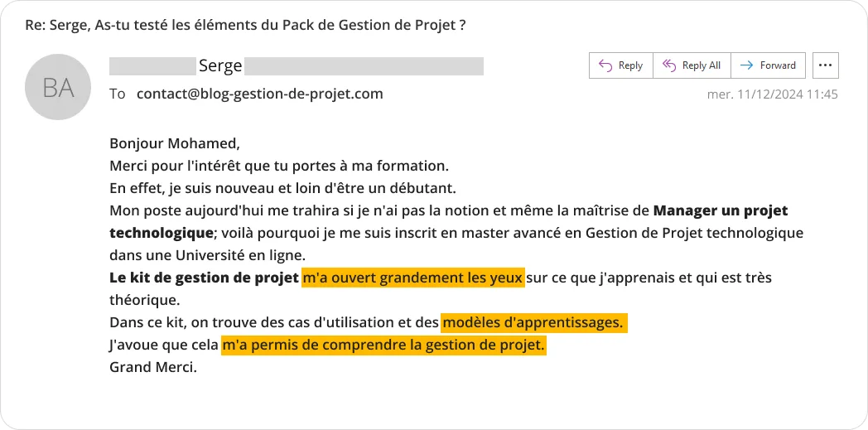Click bold text "Le kit de gestion de projet"

(205, 278)
